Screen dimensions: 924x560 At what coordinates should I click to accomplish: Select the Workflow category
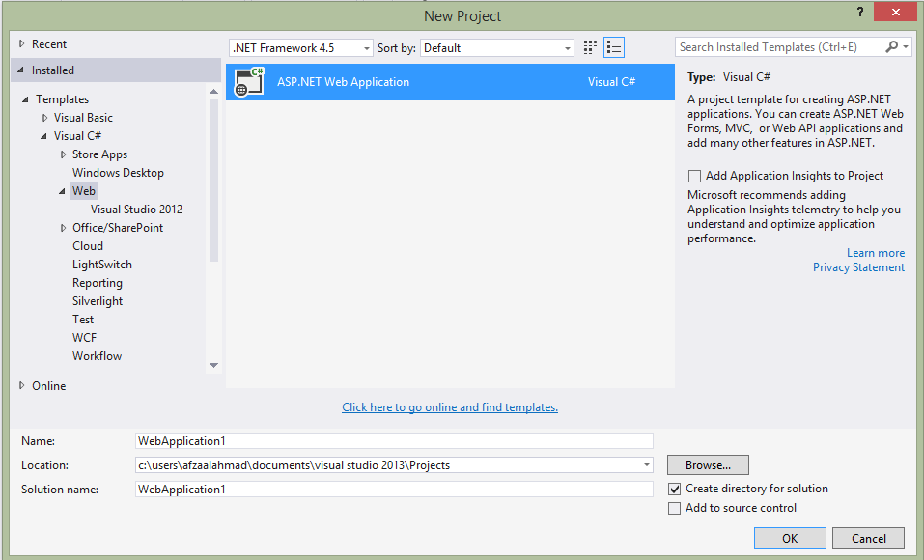[x=97, y=355]
